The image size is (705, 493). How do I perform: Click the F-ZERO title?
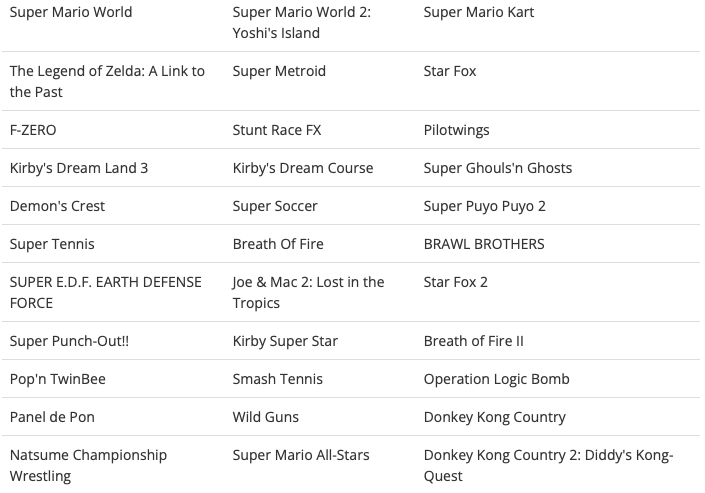coord(33,130)
